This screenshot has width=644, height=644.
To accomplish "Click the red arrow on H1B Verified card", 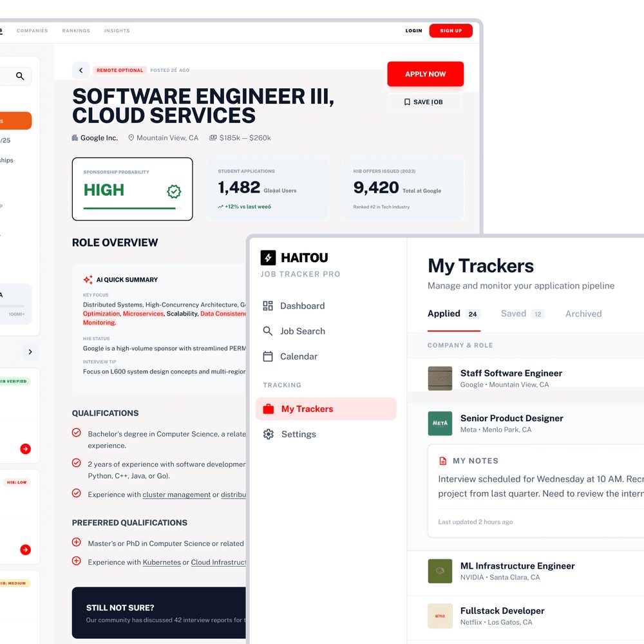I will click(26, 449).
